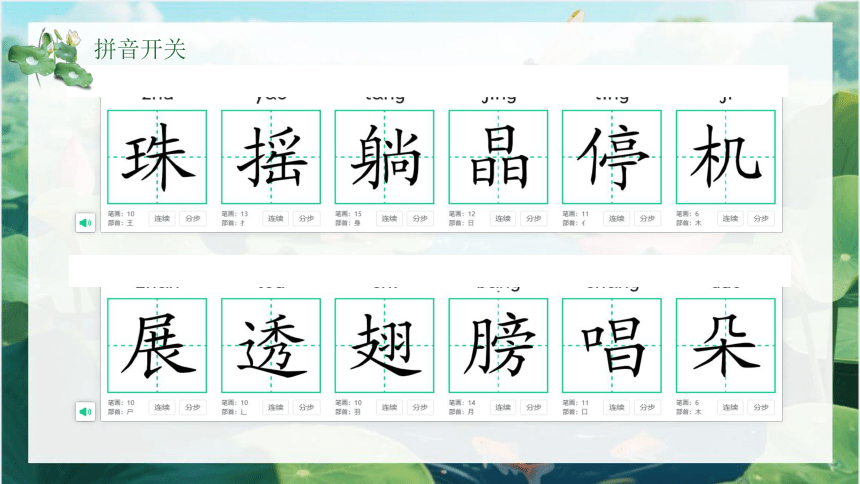Viewport: 860px width, 484px height.
Task: Select the 摇 character card
Action: click(271, 157)
